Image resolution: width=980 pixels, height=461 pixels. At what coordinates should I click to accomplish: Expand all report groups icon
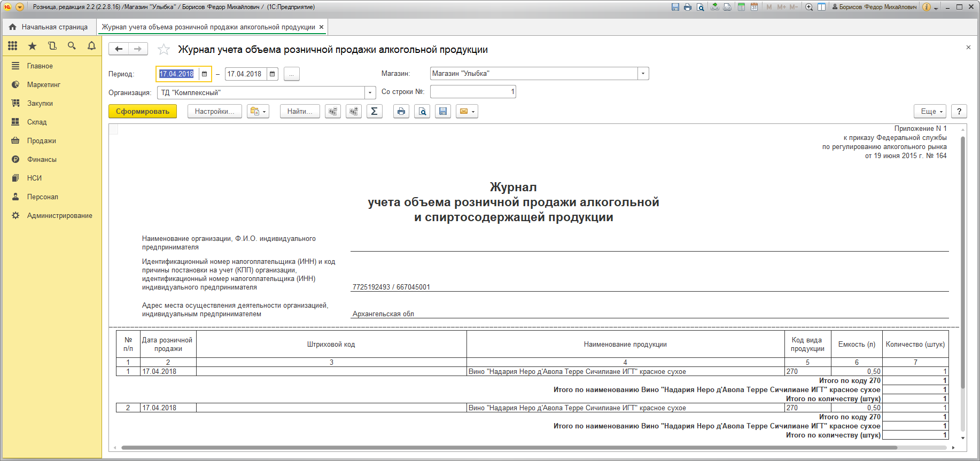pos(354,111)
